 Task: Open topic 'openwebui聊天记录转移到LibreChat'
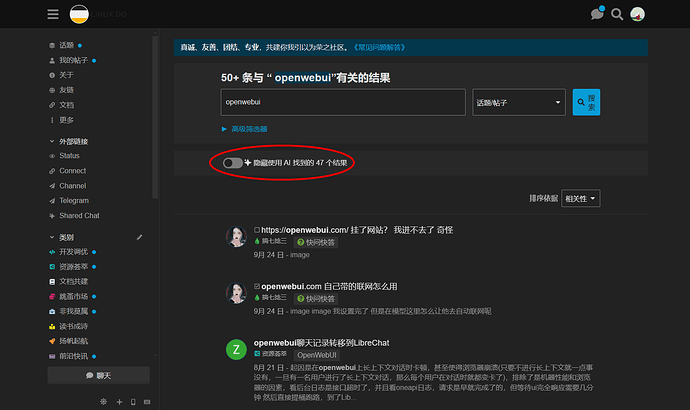pyautogui.click(x=322, y=343)
